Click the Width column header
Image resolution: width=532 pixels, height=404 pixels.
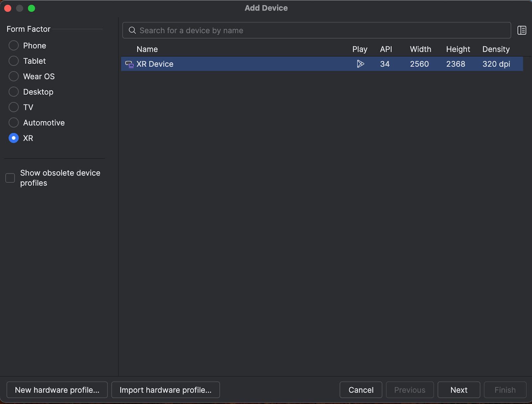click(420, 49)
